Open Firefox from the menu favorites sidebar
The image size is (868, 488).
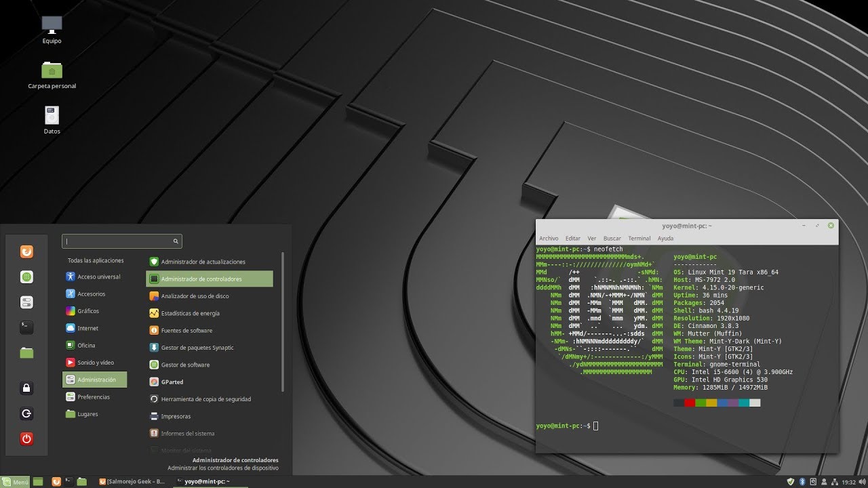[x=26, y=252]
